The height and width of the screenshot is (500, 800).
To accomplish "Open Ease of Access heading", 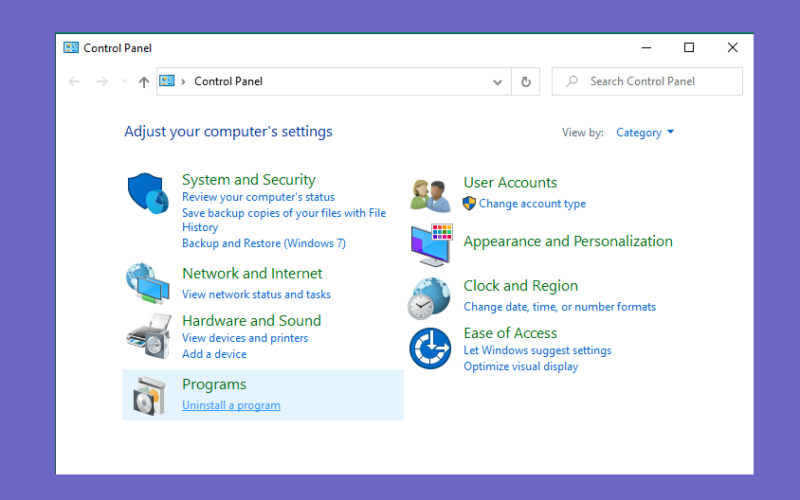I will pos(510,333).
